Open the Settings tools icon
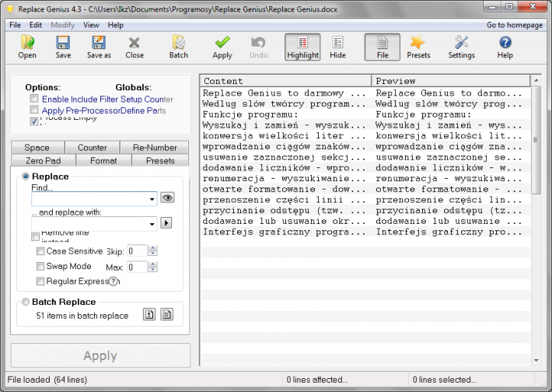This screenshot has width=552, height=392. click(x=461, y=47)
